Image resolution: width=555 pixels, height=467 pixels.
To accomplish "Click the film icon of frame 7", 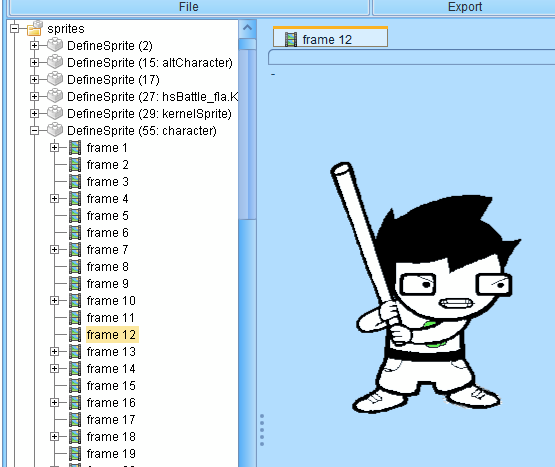I will (x=75, y=250).
